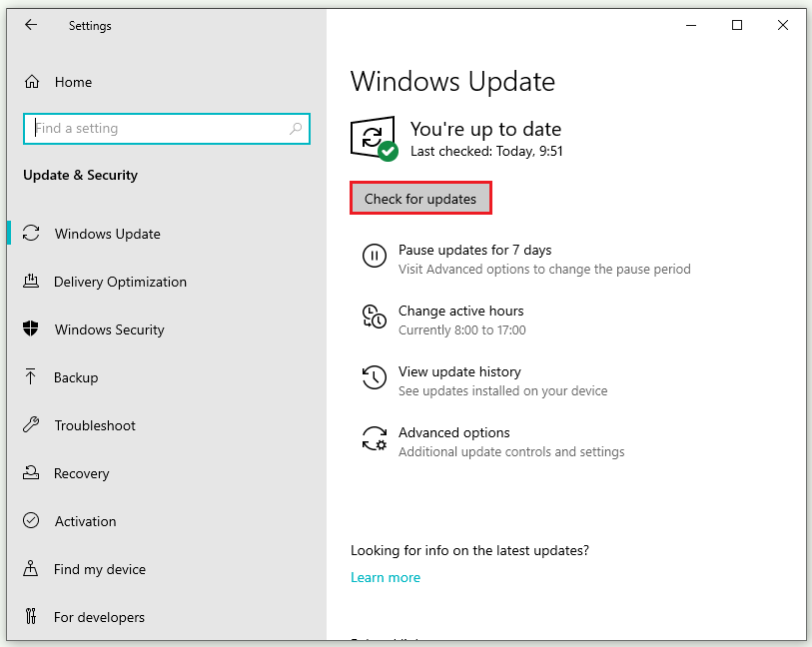Click the Windows Update page heading

[x=452, y=82]
